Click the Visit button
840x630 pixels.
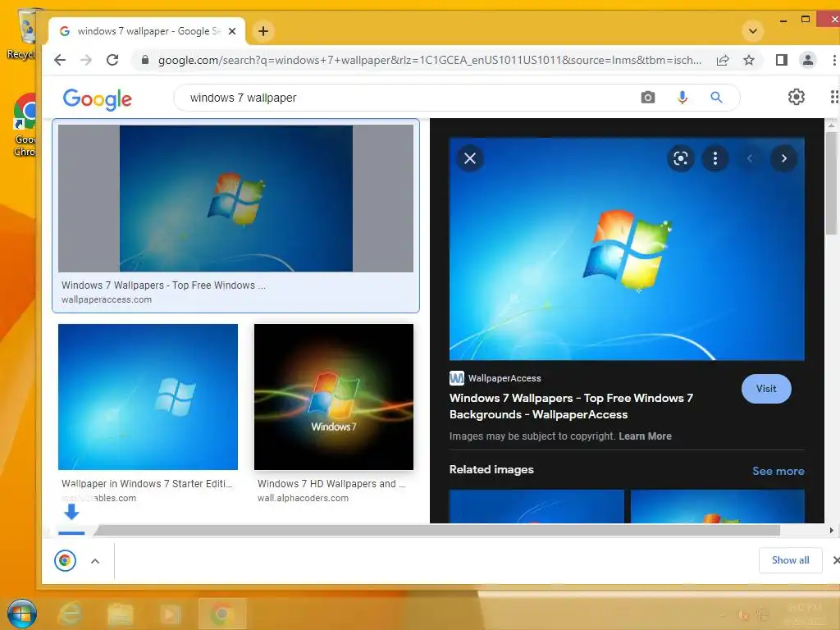(766, 389)
